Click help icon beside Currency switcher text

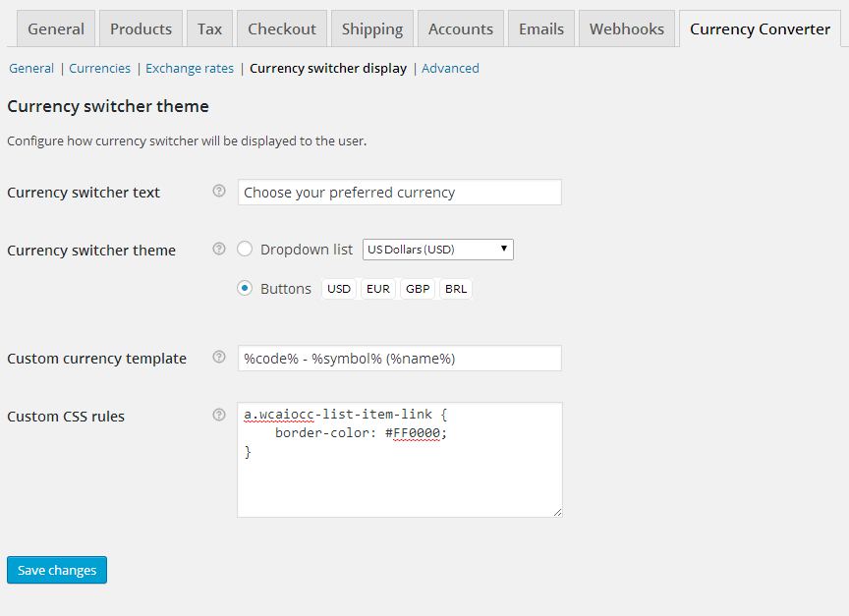click(x=219, y=192)
